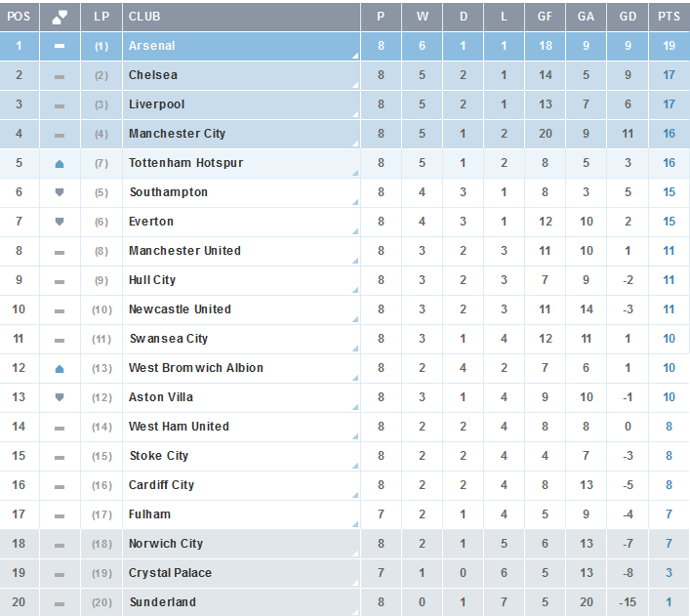Open the Manchester United club link

pyautogui.click(x=184, y=251)
